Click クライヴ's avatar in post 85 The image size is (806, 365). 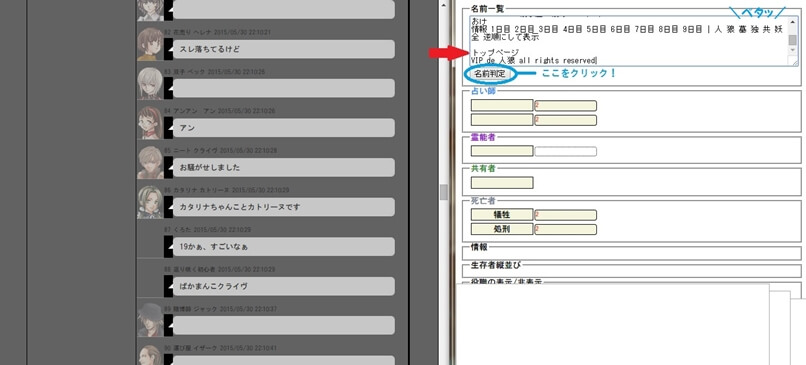[x=150, y=163]
